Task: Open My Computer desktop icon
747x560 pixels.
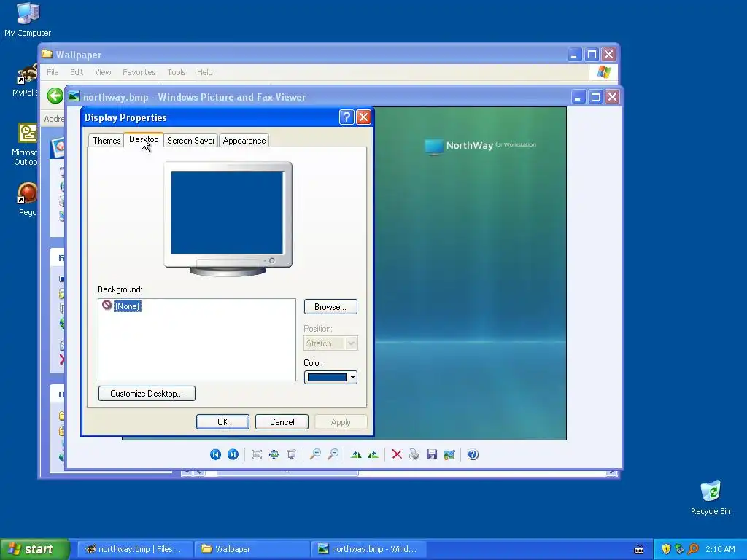Action: pyautogui.click(x=28, y=19)
